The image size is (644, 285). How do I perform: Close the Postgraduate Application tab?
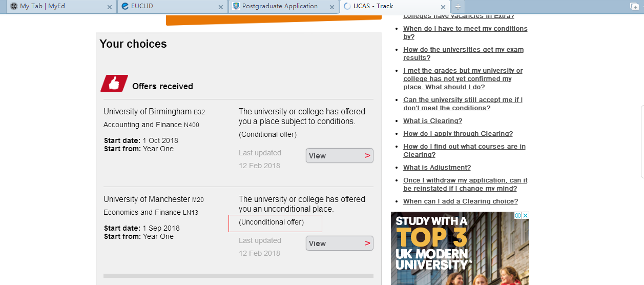(331, 7)
